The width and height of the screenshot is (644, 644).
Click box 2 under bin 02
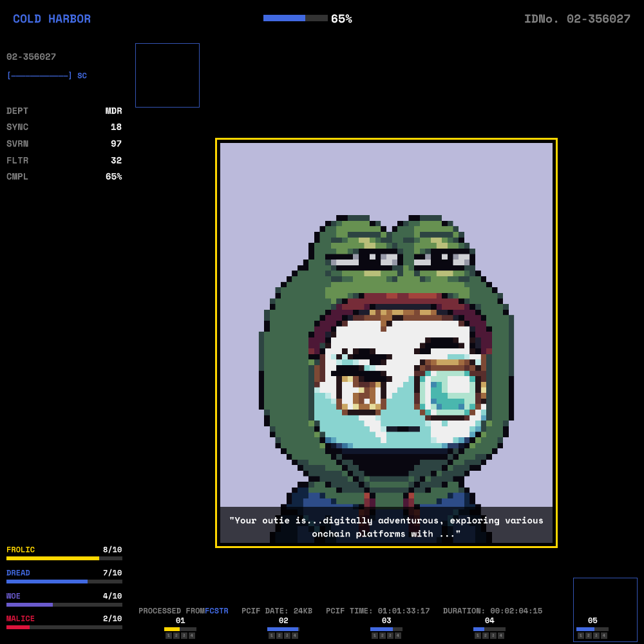pyautogui.click(x=279, y=636)
